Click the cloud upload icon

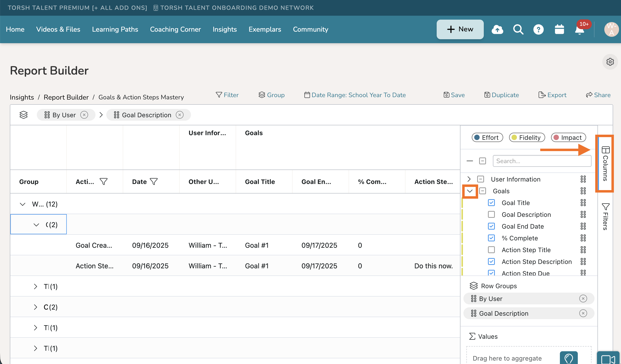[497, 29]
